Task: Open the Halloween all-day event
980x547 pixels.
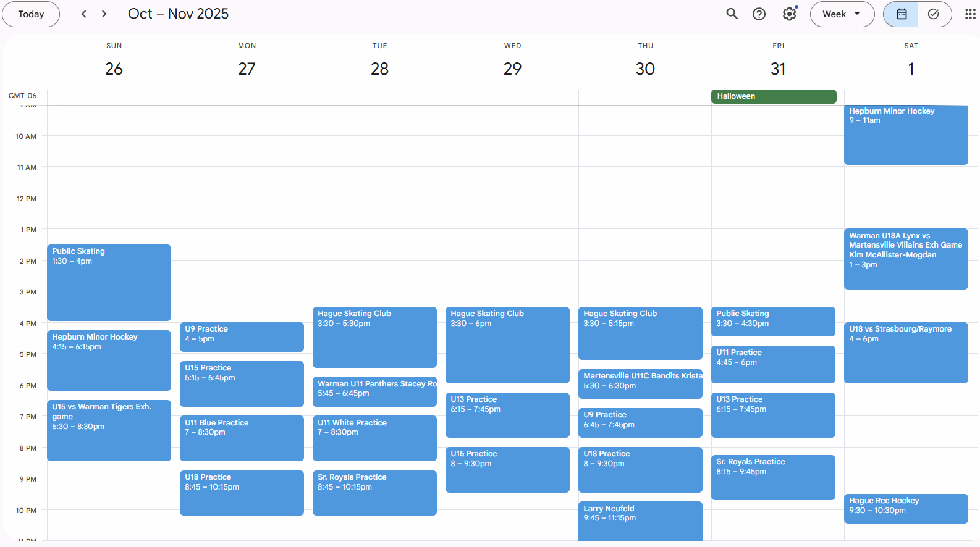Action: click(773, 96)
